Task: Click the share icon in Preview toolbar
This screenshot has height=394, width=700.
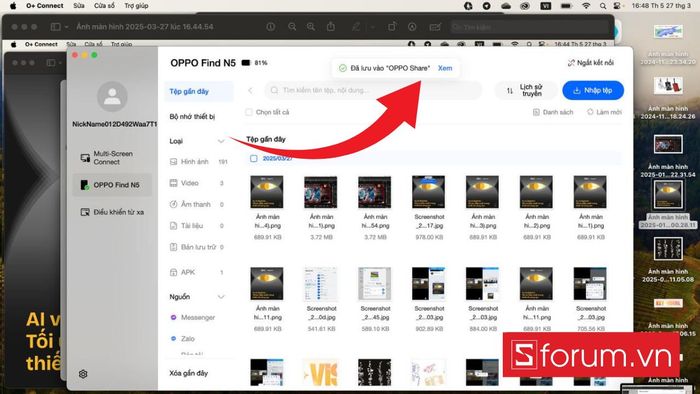Action: [331, 27]
